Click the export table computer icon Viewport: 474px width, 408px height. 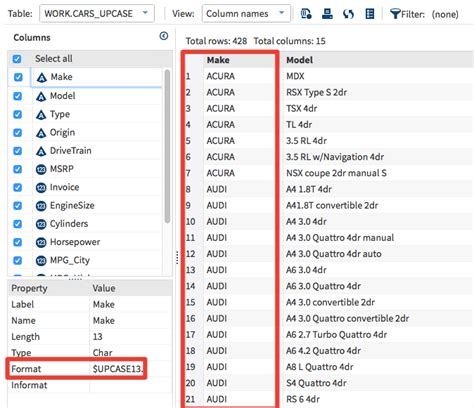[x=327, y=14]
